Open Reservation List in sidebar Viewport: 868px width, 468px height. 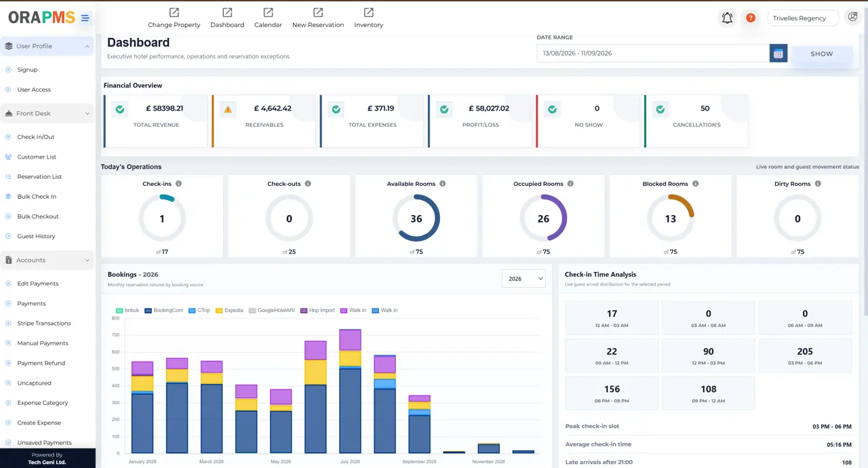tap(39, 176)
